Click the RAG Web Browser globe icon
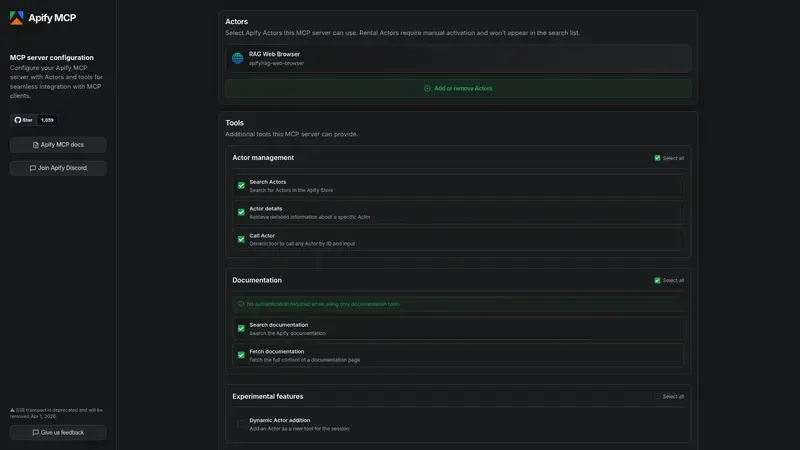This screenshot has width=800, height=450. pyautogui.click(x=237, y=58)
